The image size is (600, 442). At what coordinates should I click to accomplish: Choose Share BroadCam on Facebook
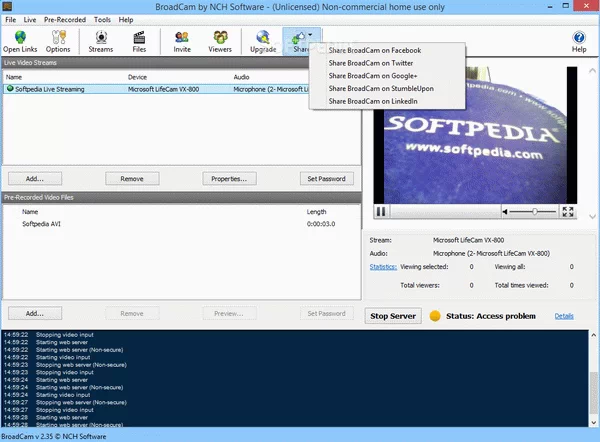coord(387,51)
